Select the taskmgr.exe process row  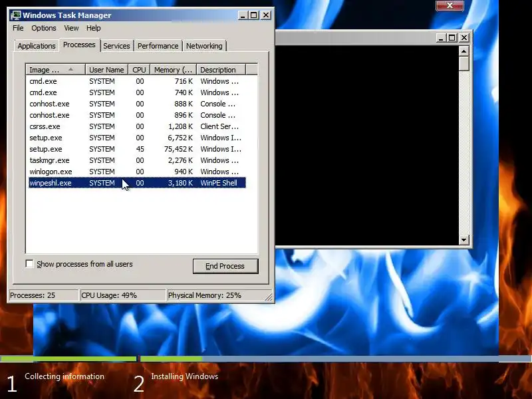coord(137,160)
